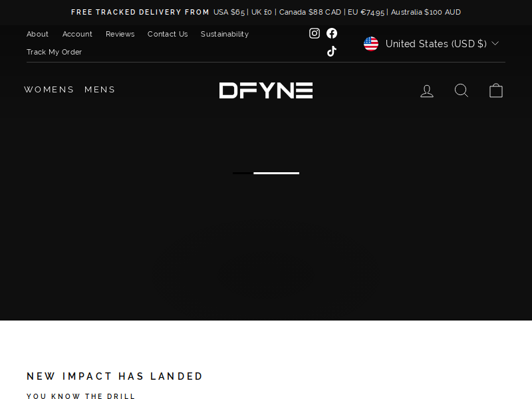Viewport: 532px width, 399px height.
Task: Expand the United States (USD $) selector
Action: point(431,44)
